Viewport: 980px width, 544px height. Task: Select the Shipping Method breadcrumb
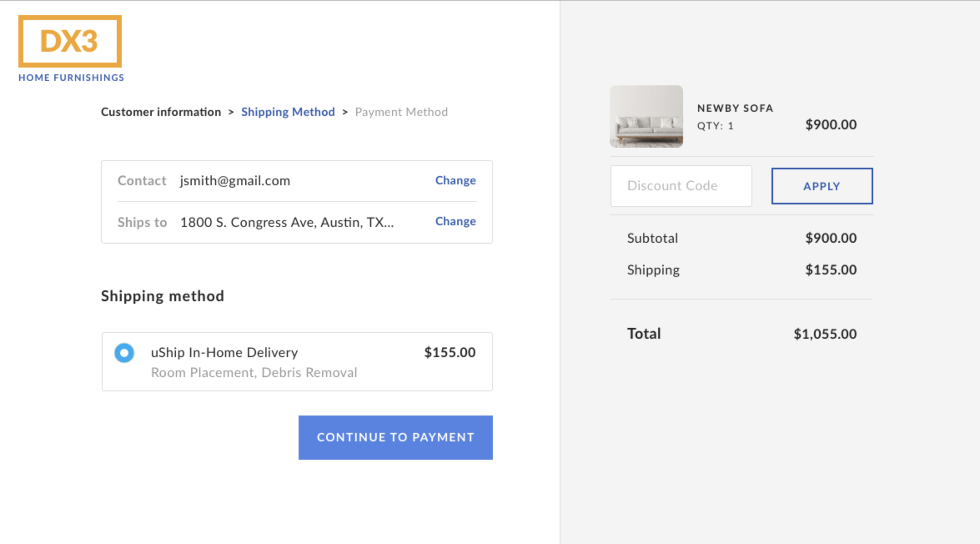(288, 112)
